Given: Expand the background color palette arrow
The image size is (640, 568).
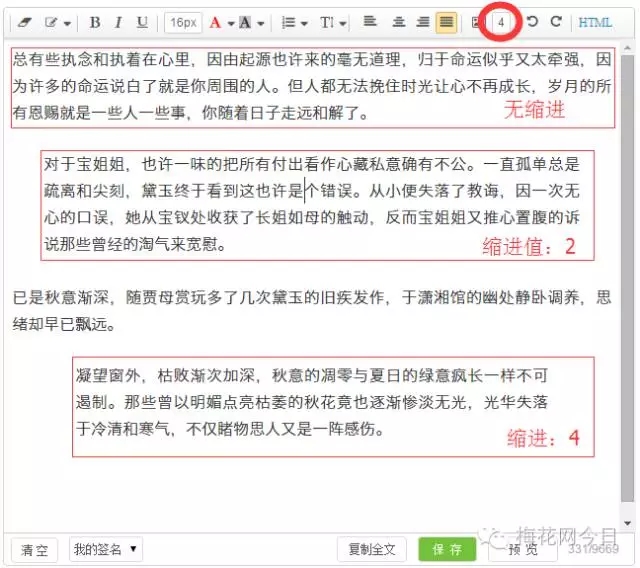Looking at the screenshot, I should point(260,23).
